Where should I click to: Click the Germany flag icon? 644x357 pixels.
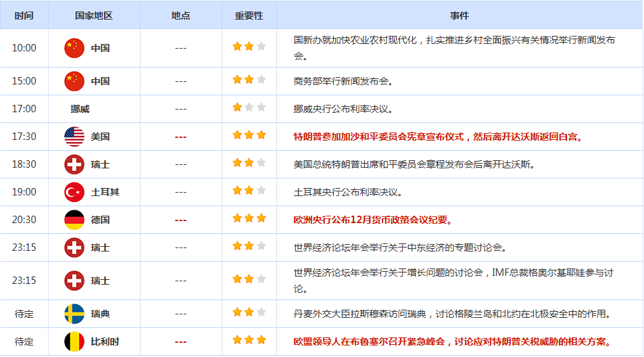pyautogui.click(x=74, y=220)
